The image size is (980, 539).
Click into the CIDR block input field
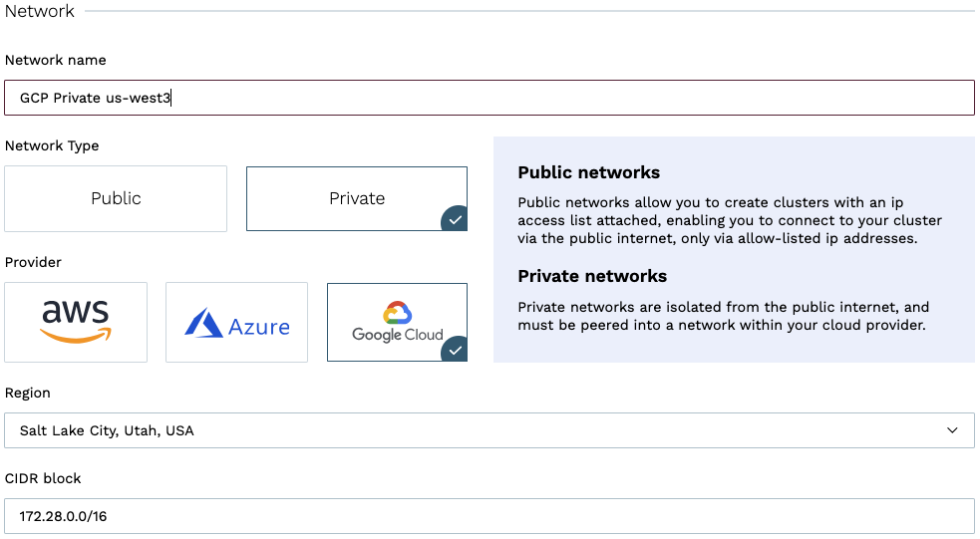(489, 516)
